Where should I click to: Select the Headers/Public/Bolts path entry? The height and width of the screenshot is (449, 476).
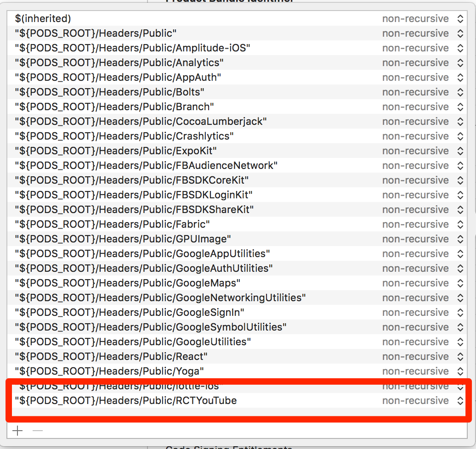pos(109,92)
